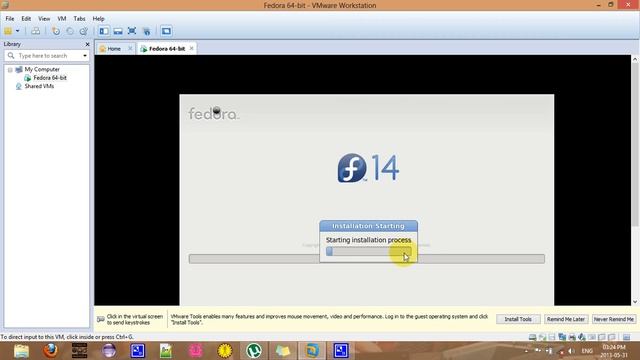This screenshot has height=360, width=640.
Task: Close the Home tab
Action: pyautogui.click(x=130, y=49)
